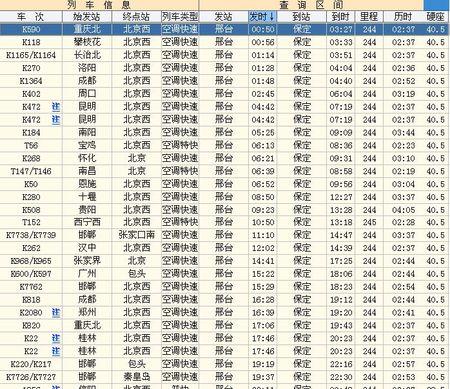Viewport: 450px width, 389px height.
Task: Select the highlighted train K590 row
Action: click(x=225, y=29)
